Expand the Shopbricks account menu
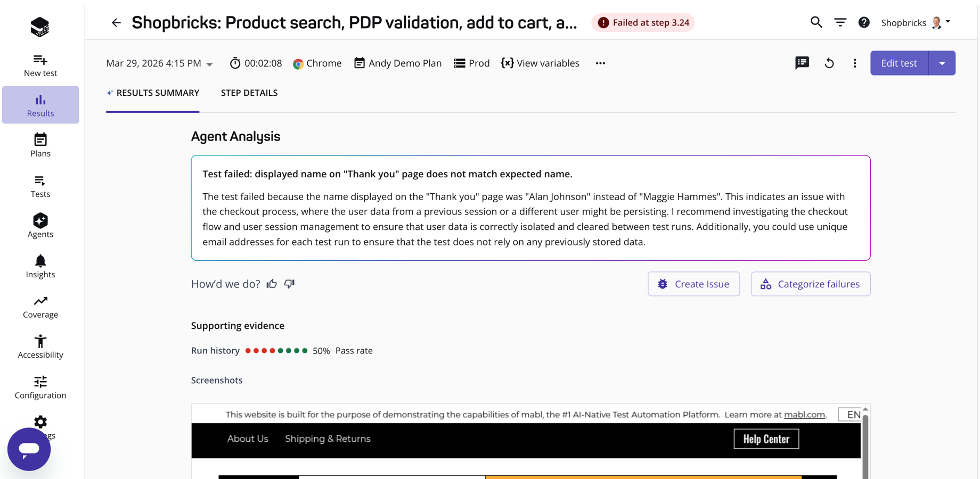Viewport: 980px width, 479px height. click(x=949, y=22)
